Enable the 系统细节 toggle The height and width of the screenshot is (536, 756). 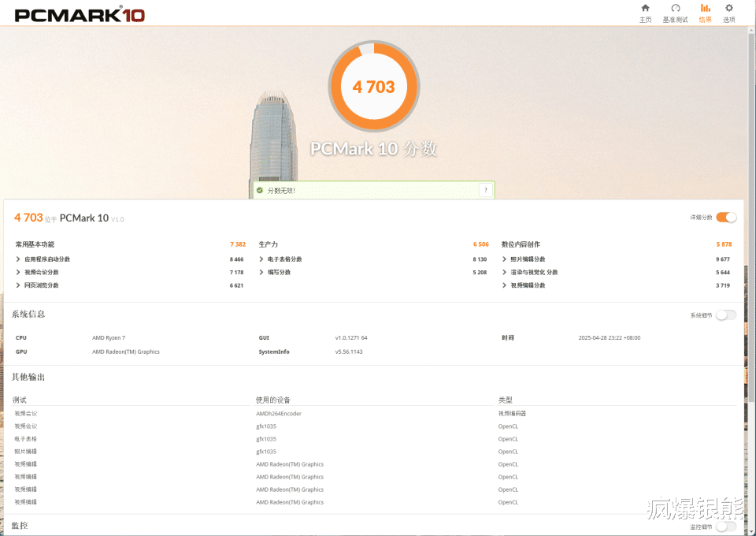(726, 315)
